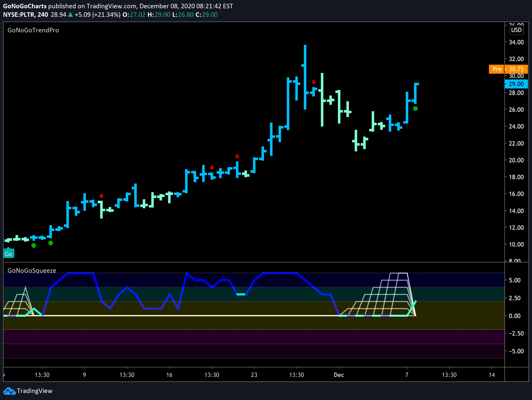Image resolution: width=532 pixels, height=400 pixels.
Task: Open the GoNoGoSqueeze indicator label
Action: tap(32, 270)
